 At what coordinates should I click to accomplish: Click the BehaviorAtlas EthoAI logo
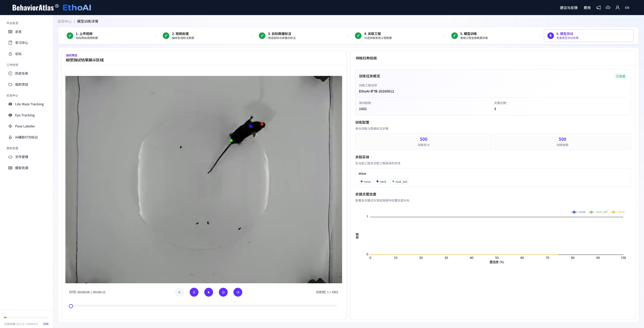click(52, 8)
